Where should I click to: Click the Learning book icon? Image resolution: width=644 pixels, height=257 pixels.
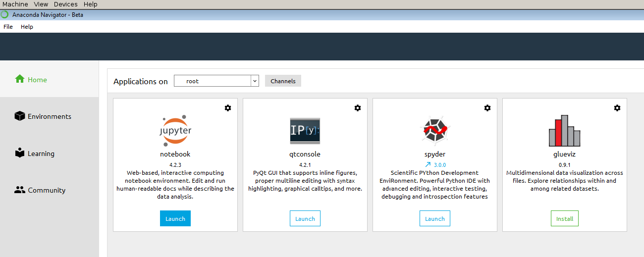coord(20,153)
